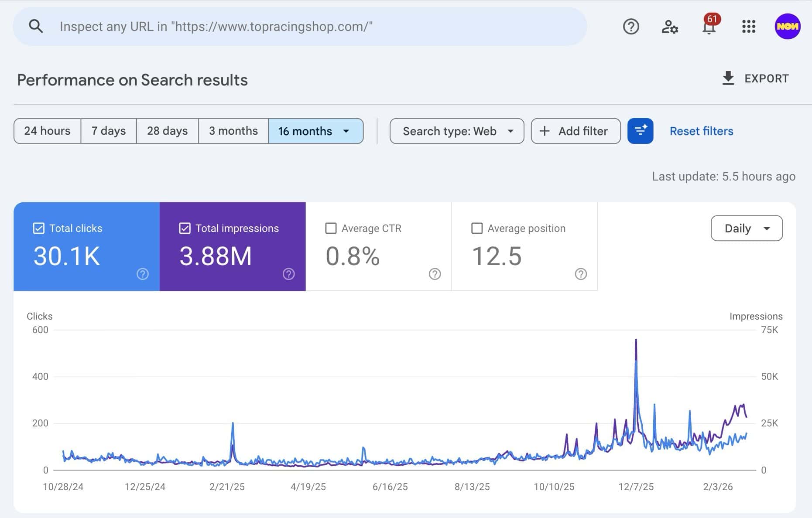Open the Daily granularity dropdown

point(746,228)
